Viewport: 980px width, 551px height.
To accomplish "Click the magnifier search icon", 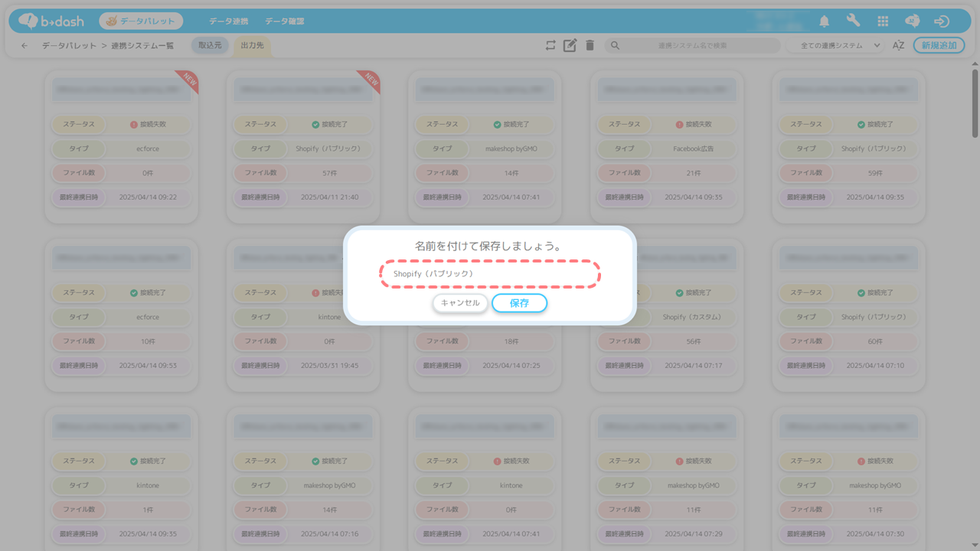I will point(615,46).
